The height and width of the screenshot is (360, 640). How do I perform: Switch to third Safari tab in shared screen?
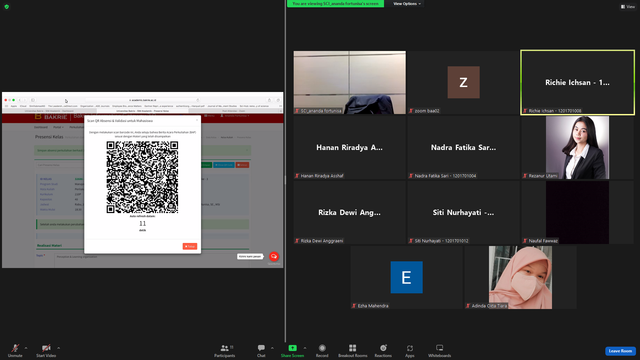pyautogui.click(x=234, y=111)
